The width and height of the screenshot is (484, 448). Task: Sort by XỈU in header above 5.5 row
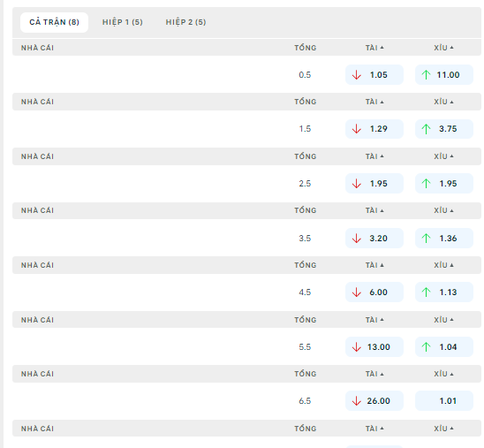(443, 320)
